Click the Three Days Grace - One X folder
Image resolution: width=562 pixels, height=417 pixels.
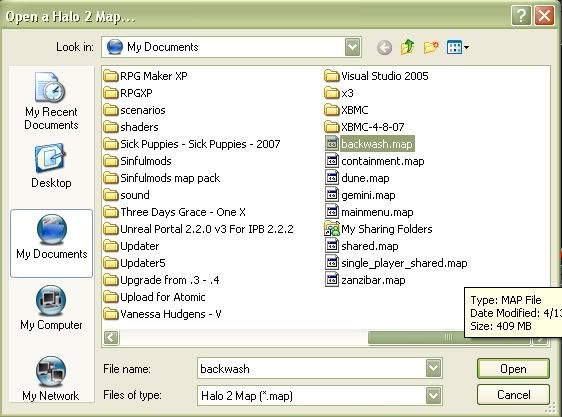coord(175,212)
